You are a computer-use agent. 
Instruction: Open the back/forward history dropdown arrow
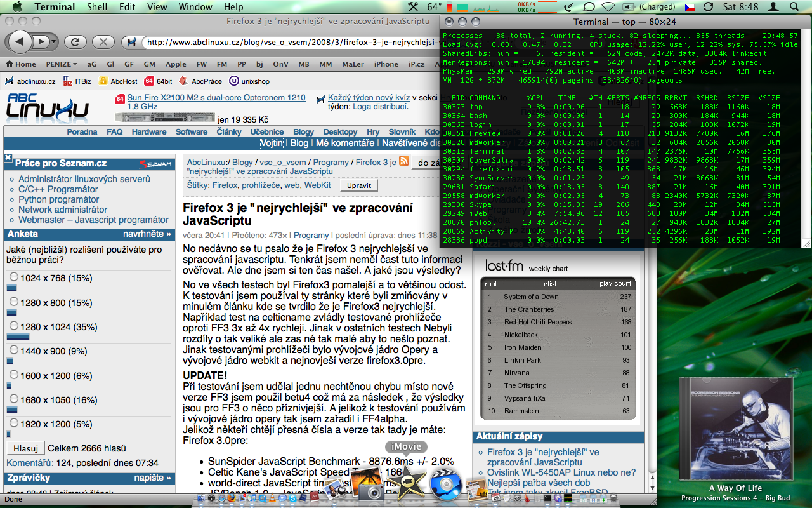(53, 43)
